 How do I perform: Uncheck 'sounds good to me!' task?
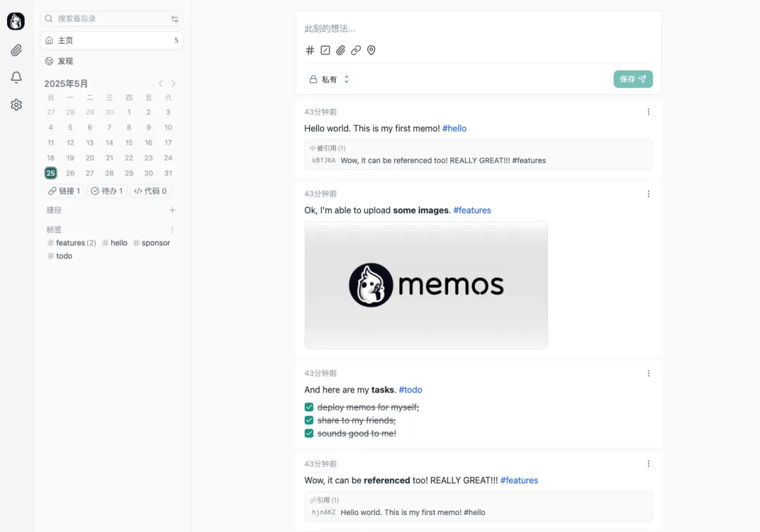click(309, 433)
